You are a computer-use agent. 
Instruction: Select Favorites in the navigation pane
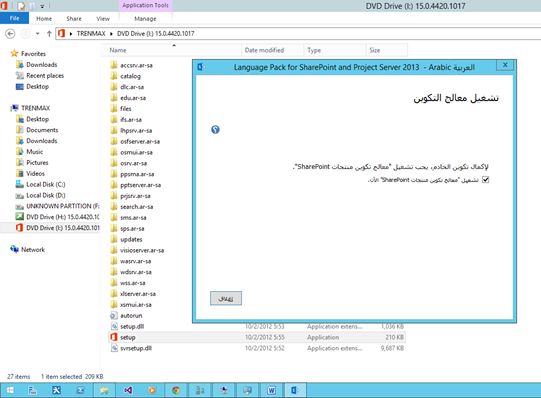(33, 53)
